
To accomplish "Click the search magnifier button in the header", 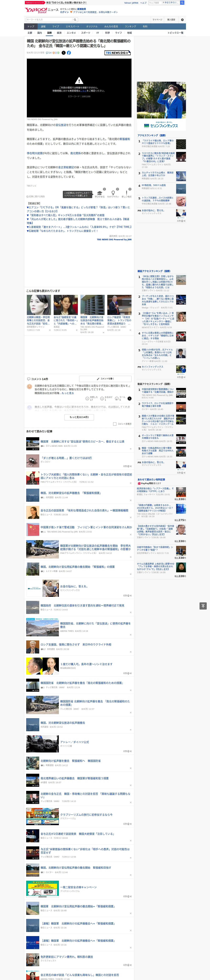I will coord(182,3).
